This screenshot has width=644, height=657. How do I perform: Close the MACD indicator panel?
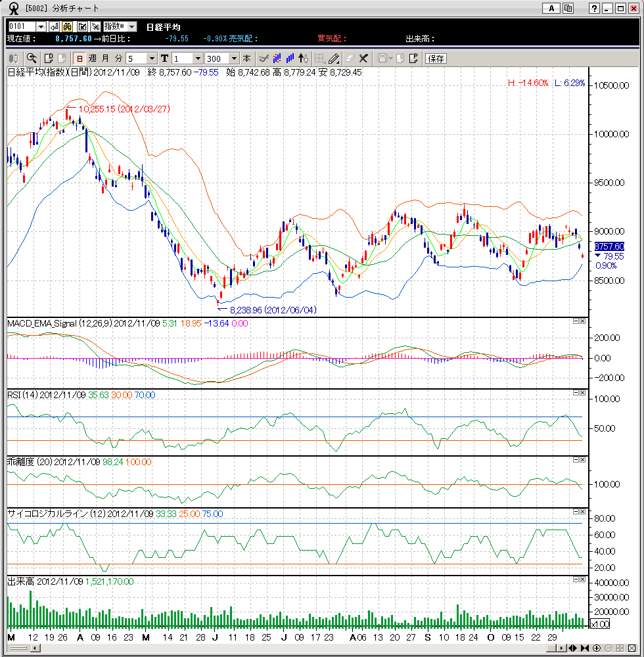coord(583,321)
